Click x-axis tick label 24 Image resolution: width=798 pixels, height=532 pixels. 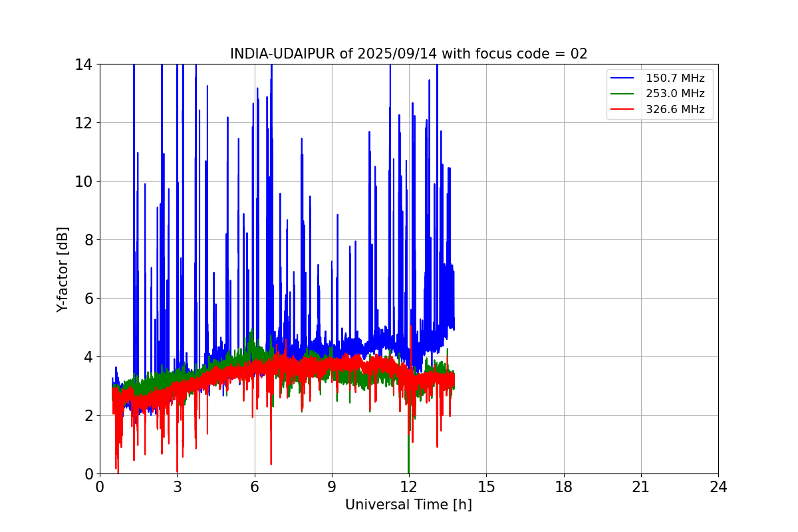point(718,487)
